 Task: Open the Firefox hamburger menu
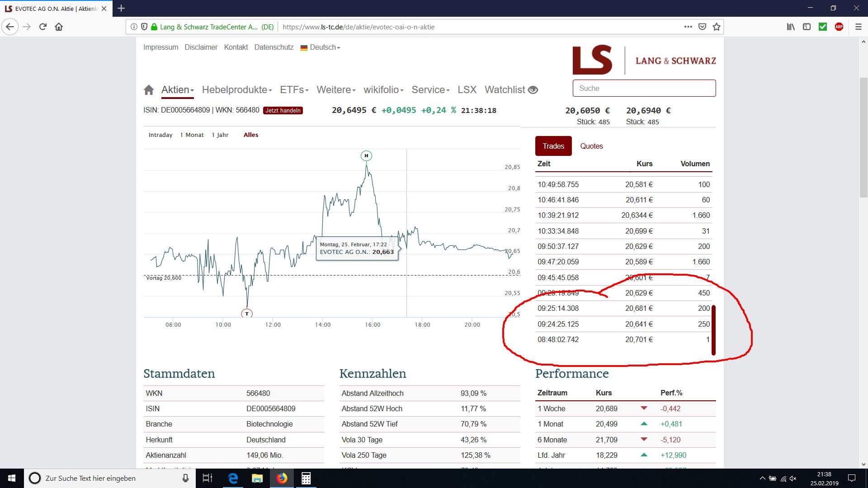click(x=859, y=27)
